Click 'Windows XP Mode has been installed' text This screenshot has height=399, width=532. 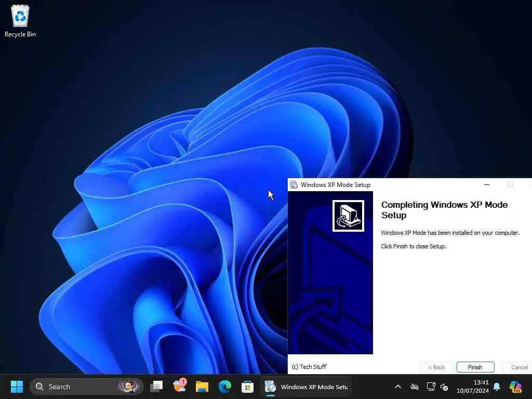tap(450, 233)
